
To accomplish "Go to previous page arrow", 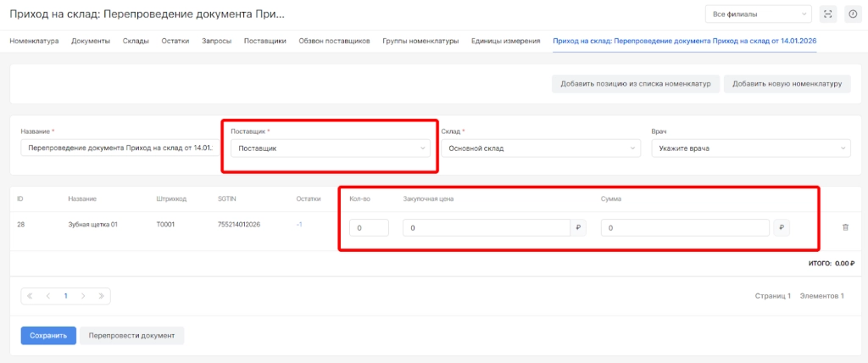I will pyautogui.click(x=47, y=296).
